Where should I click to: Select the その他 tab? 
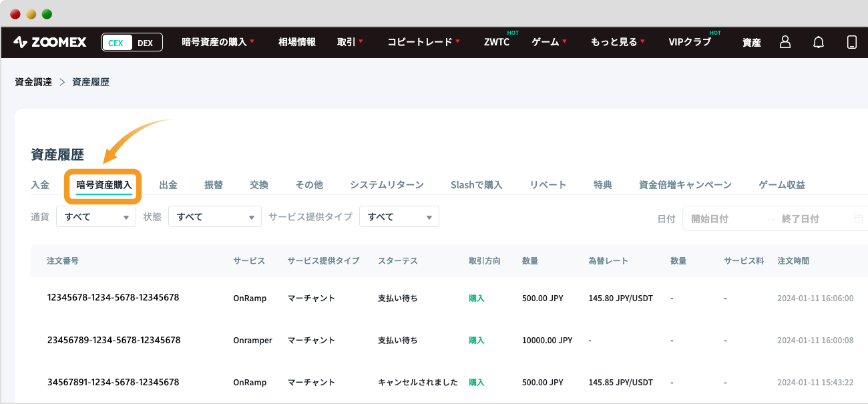pos(309,185)
